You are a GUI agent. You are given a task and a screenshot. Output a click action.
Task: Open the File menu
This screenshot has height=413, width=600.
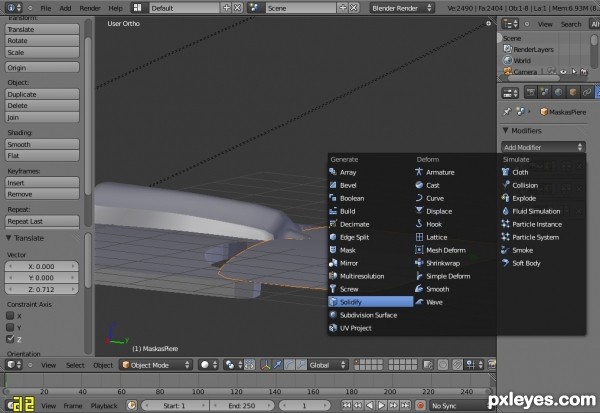click(x=46, y=8)
